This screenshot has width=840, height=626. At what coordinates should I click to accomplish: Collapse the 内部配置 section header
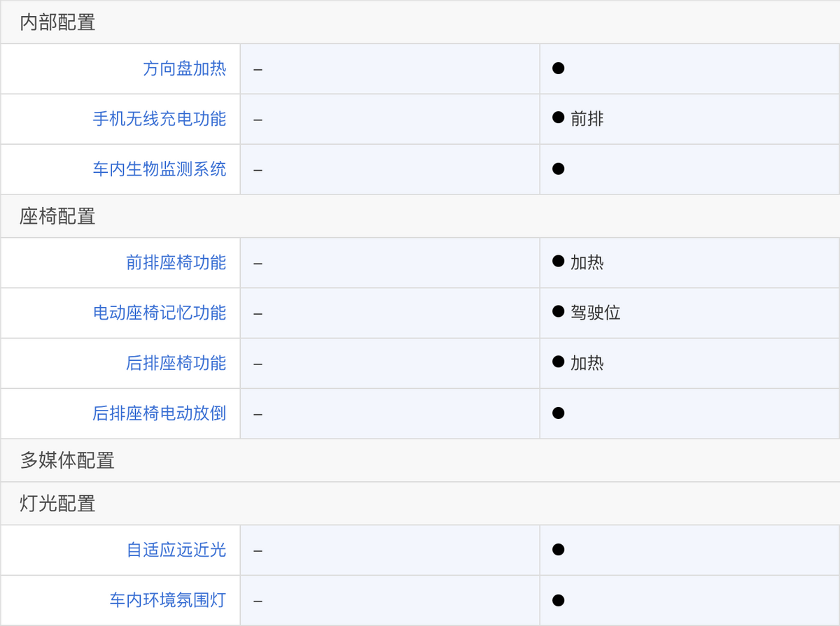click(x=420, y=22)
